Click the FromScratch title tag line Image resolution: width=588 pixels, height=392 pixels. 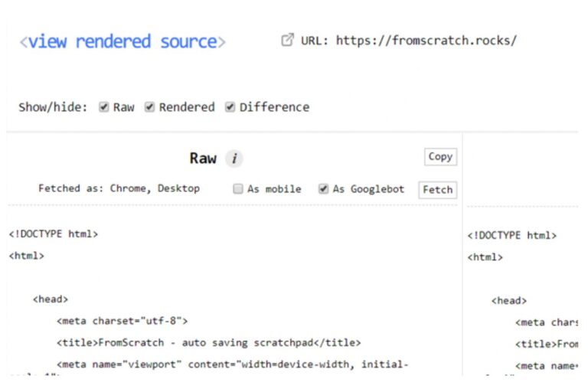pyautogui.click(x=208, y=342)
